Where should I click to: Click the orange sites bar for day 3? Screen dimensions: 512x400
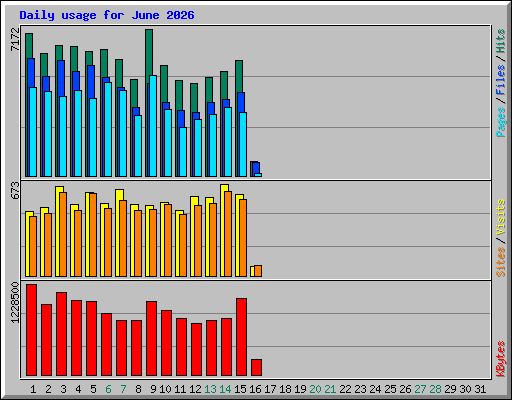point(63,234)
